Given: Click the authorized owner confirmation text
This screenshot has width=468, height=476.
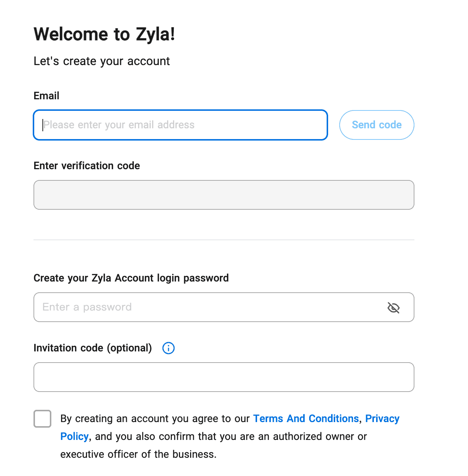Looking at the screenshot, I should [231, 437].
